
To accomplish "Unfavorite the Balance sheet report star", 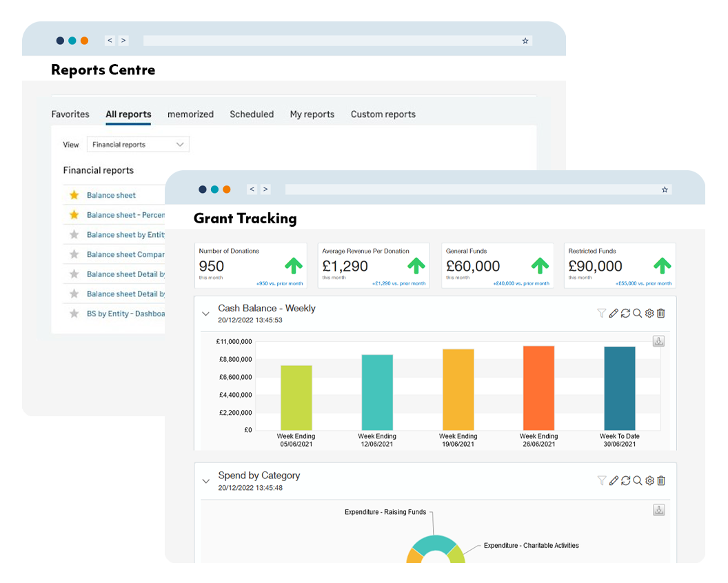I will tap(74, 195).
